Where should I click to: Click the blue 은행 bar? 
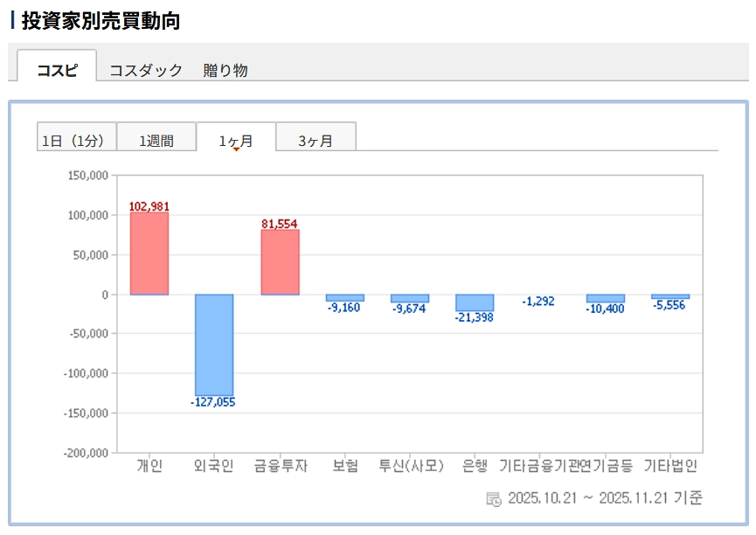point(475,302)
